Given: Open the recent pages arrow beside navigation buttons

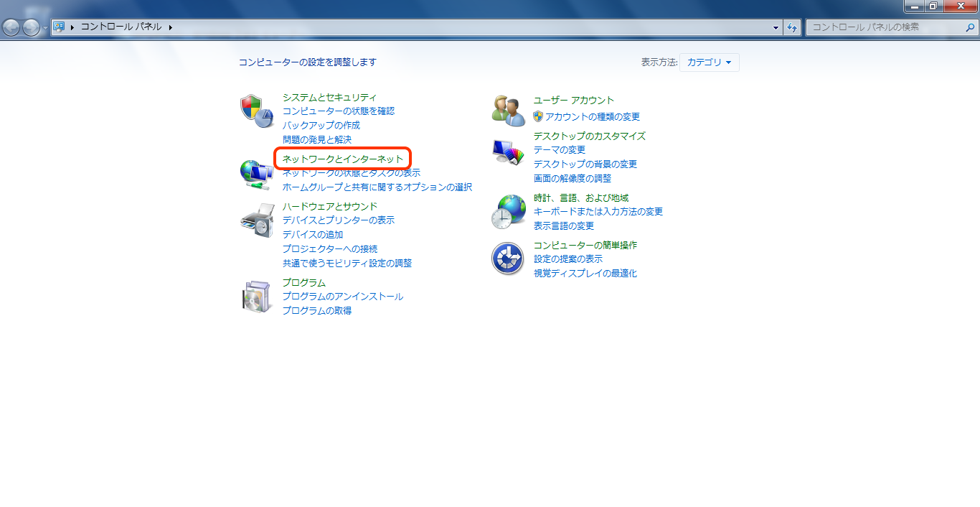Looking at the screenshot, I should (46, 27).
